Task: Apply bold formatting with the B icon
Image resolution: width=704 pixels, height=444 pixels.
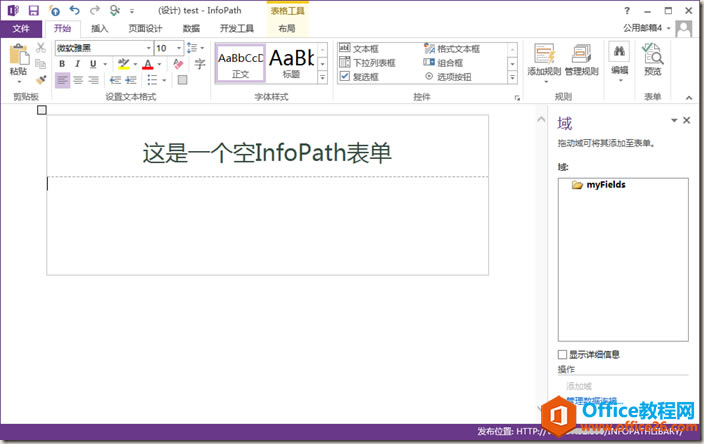Action: click(x=62, y=64)
